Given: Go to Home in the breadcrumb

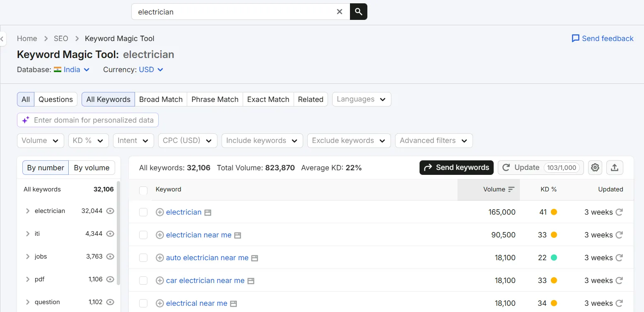Looking at the screenshot, I should (27, 39).
